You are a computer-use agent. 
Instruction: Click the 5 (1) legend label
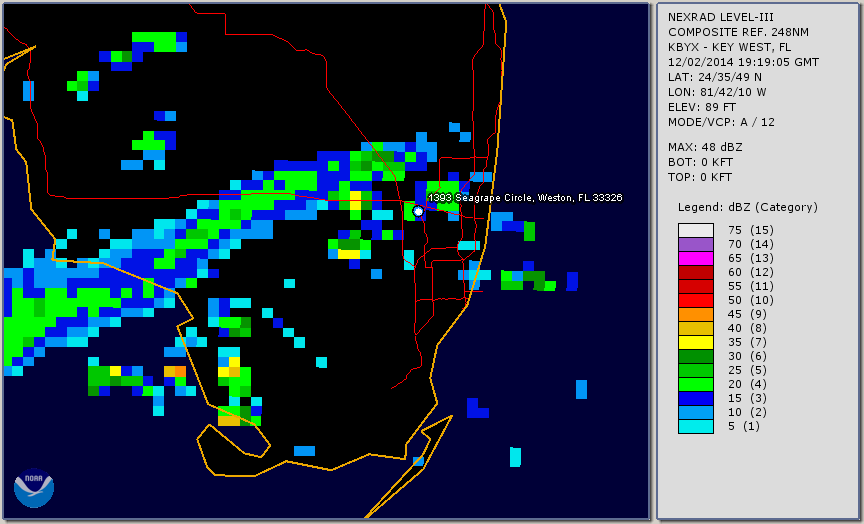(743, 426)
